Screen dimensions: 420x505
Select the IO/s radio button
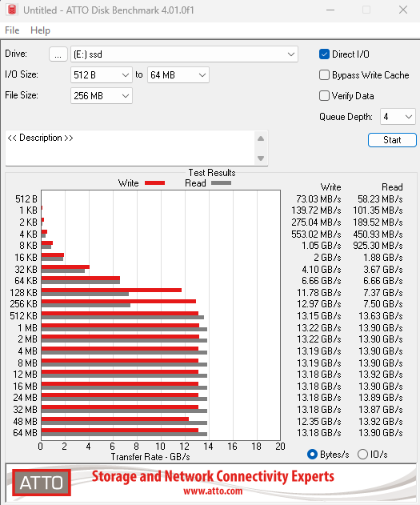click(x=362, y=455)
